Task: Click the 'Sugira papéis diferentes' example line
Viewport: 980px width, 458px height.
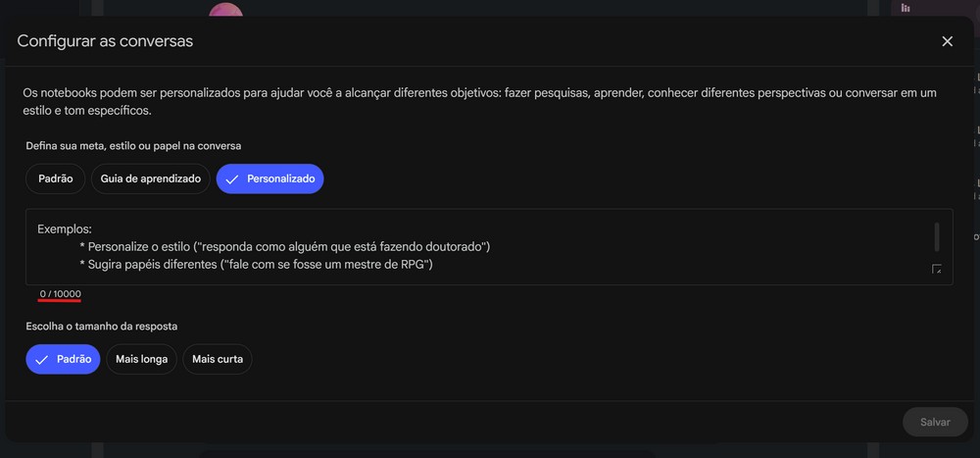Action: point(256,265)
